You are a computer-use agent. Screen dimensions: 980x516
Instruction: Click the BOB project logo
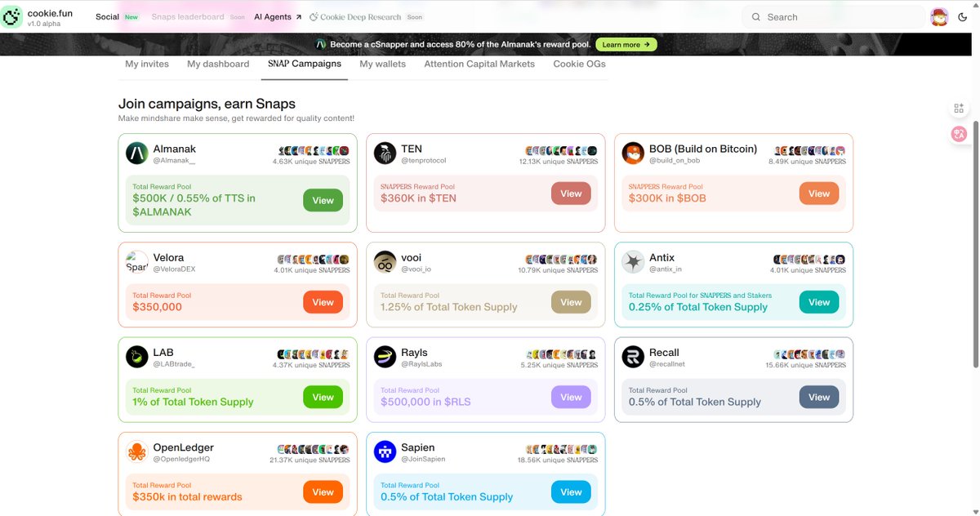[633, 153]
